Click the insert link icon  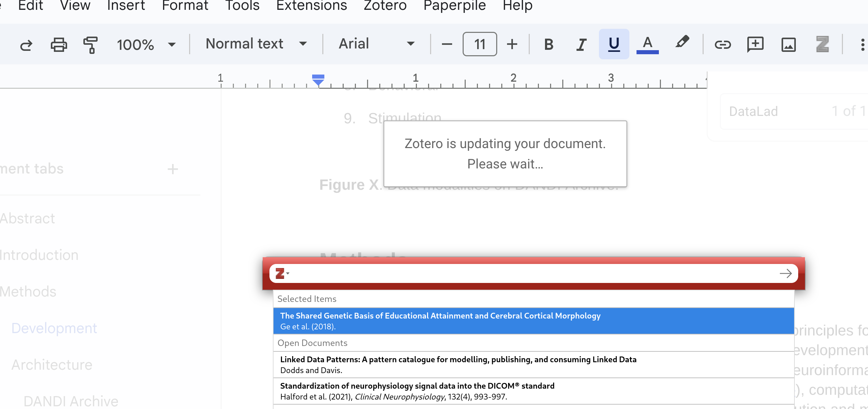tap(723, 44)
